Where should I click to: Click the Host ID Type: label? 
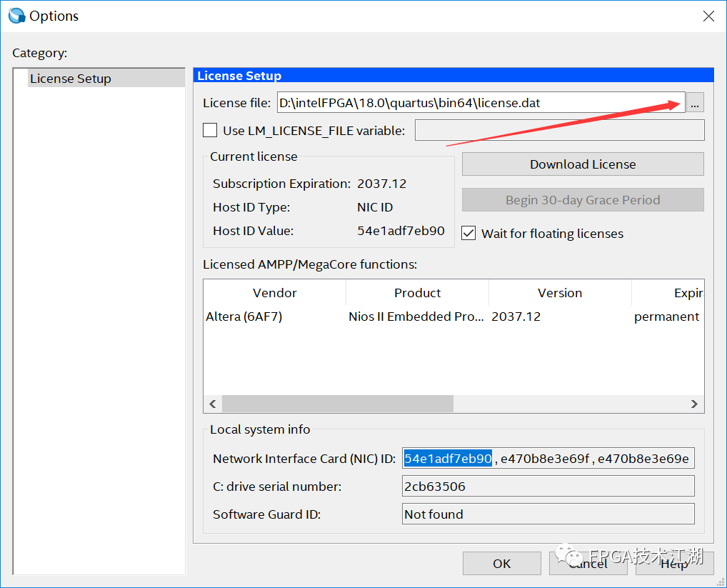point(251,207)
